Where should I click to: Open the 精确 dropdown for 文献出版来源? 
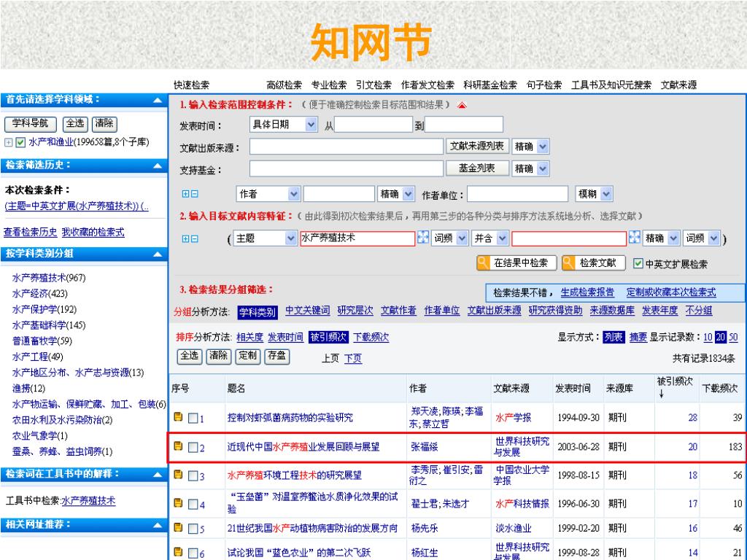pos(531,147)
